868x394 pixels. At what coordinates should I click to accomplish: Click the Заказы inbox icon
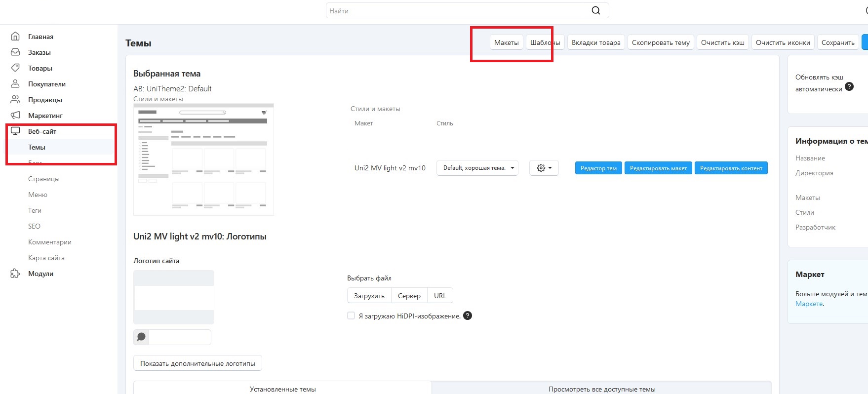(15, 52)
